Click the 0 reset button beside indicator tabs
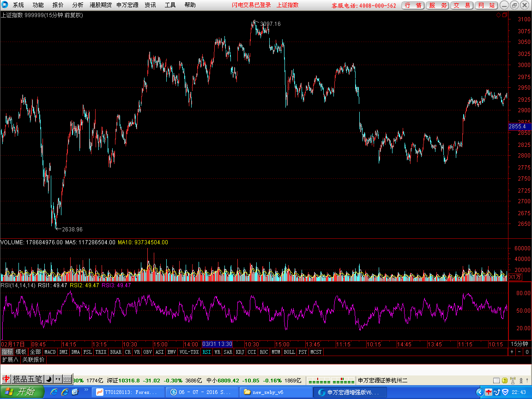Image resolution: width=532 pixels, height=399 pixels. tap(527, 352)
